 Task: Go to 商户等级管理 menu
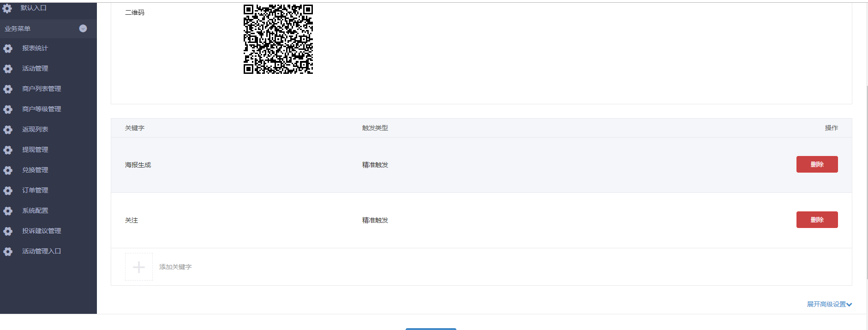(x=42, y=109)
